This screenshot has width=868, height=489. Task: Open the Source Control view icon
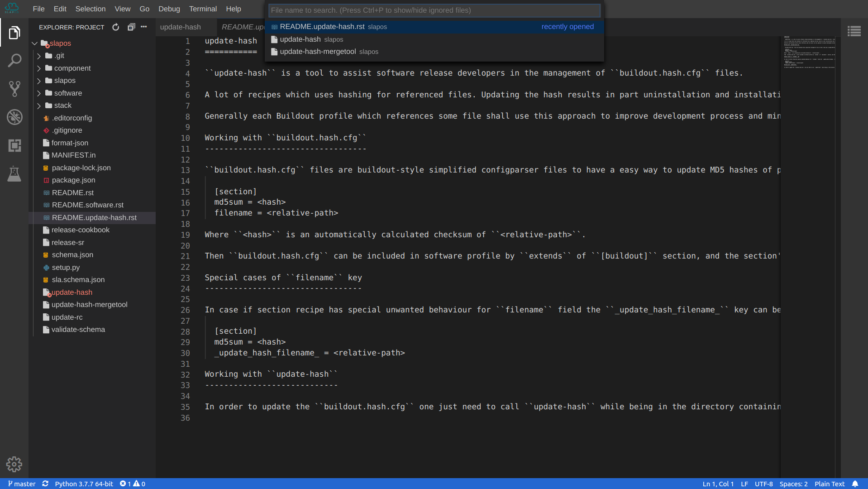pos(14,89)
